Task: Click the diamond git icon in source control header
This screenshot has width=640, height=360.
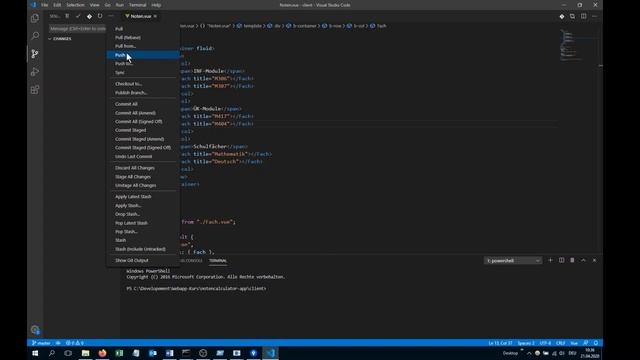Action: (89, 16)
